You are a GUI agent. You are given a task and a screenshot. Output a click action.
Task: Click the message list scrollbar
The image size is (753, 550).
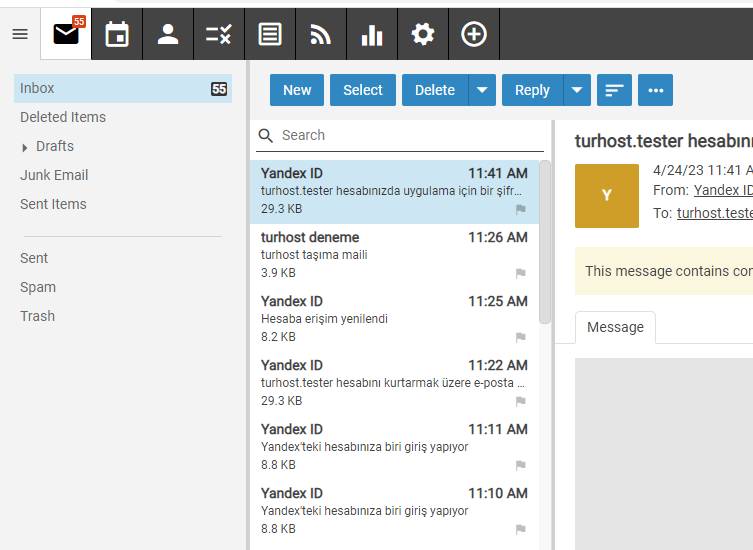pyautogui.click(x=545, y=240)
